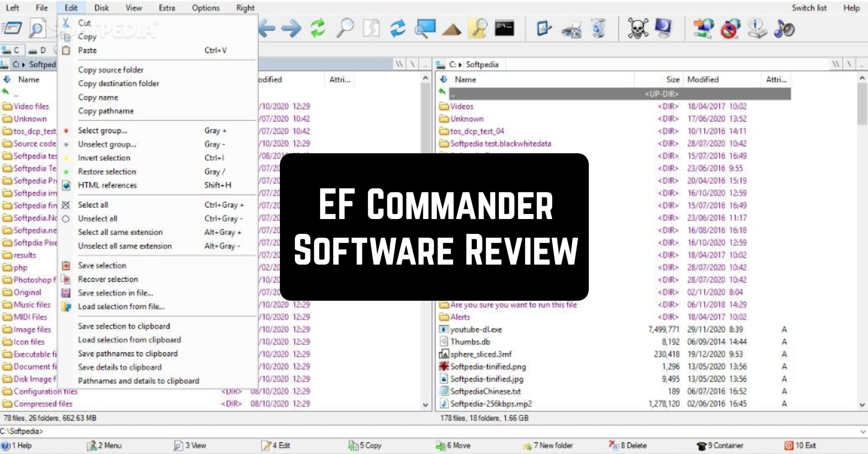Click the blue moon monitor icon
Image resolution: width=868 pixels, height=454 pixels.
pyautogui.click(x=664, y=29)
